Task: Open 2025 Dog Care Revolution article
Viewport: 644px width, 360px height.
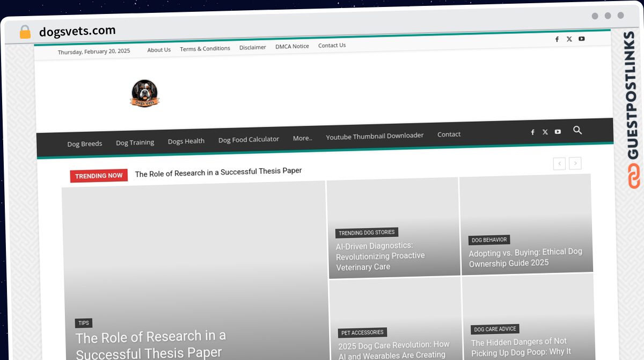Action: 394,350
